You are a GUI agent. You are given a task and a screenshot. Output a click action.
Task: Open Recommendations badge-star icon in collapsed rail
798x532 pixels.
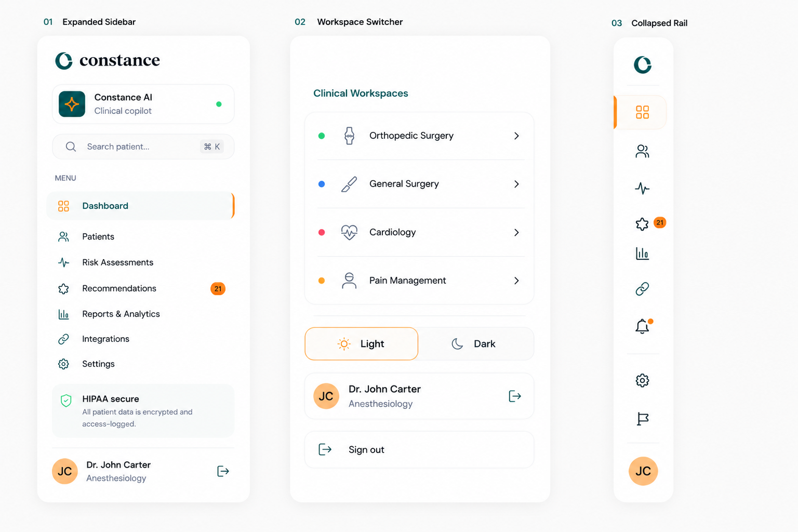[642, 224]
